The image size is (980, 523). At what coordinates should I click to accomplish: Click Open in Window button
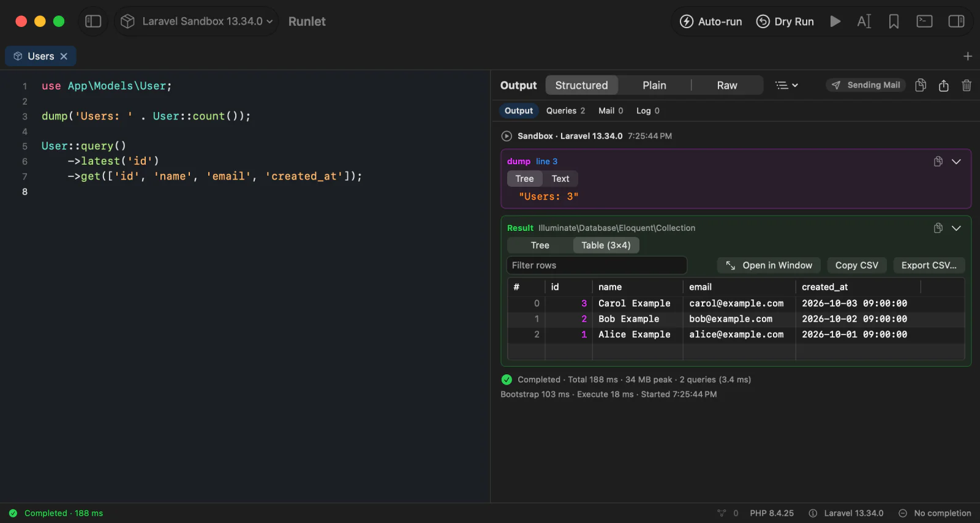769,265
